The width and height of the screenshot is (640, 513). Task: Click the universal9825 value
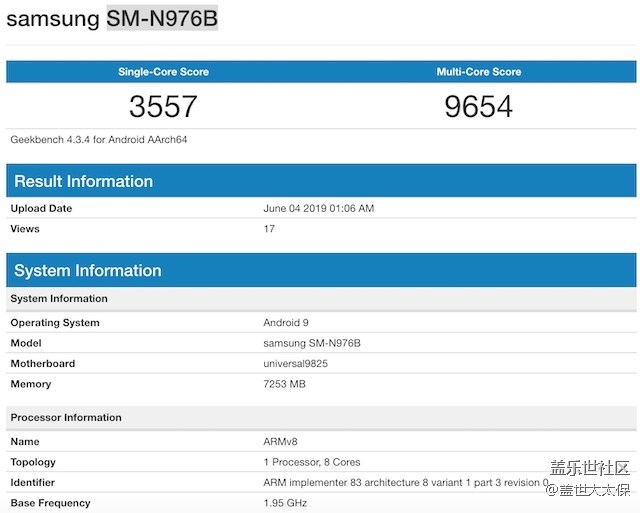[296, 363]
